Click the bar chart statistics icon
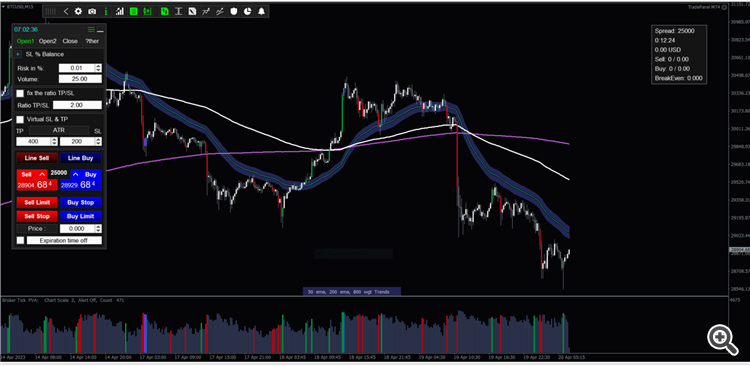This screenshot has height=366, width=750. (x=120, y=11)
